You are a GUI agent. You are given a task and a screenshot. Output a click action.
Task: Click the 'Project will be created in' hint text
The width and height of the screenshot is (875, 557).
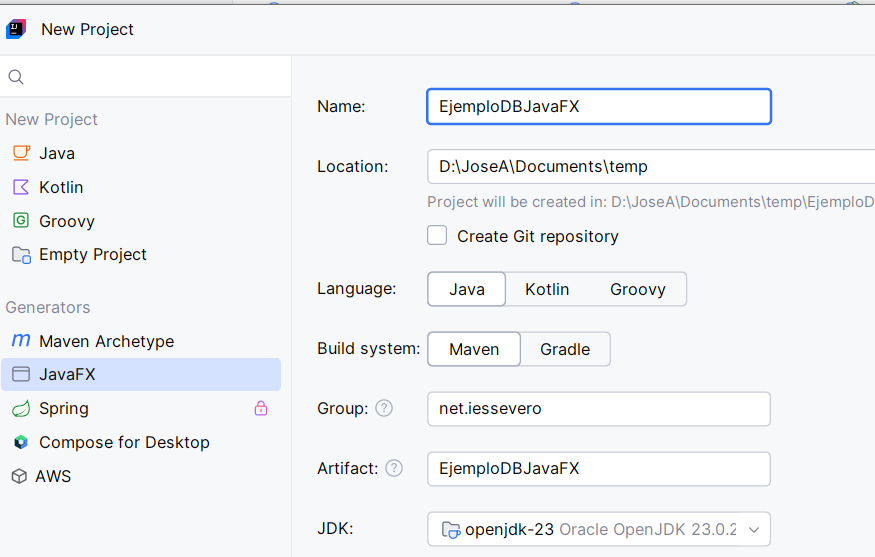(651, 201)
